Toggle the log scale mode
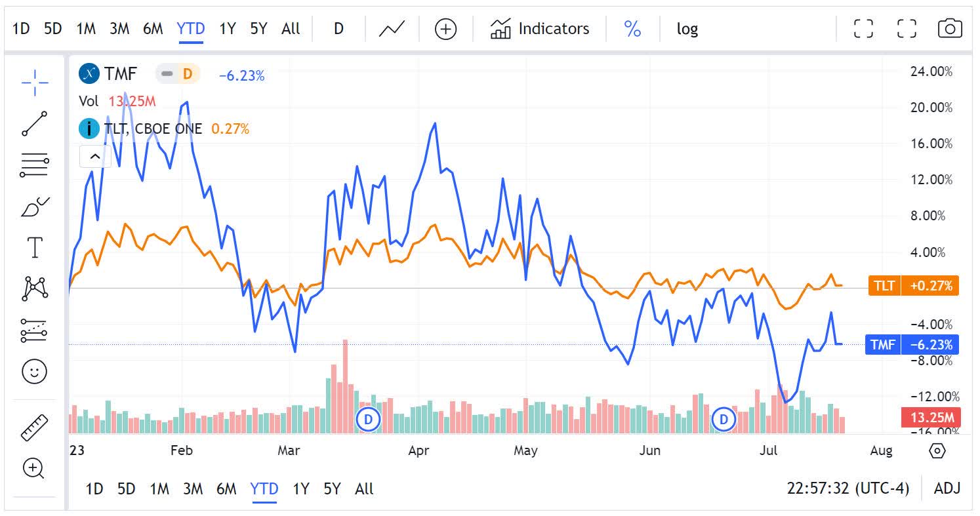The image size is (980, 516). [x=687, y=29]
